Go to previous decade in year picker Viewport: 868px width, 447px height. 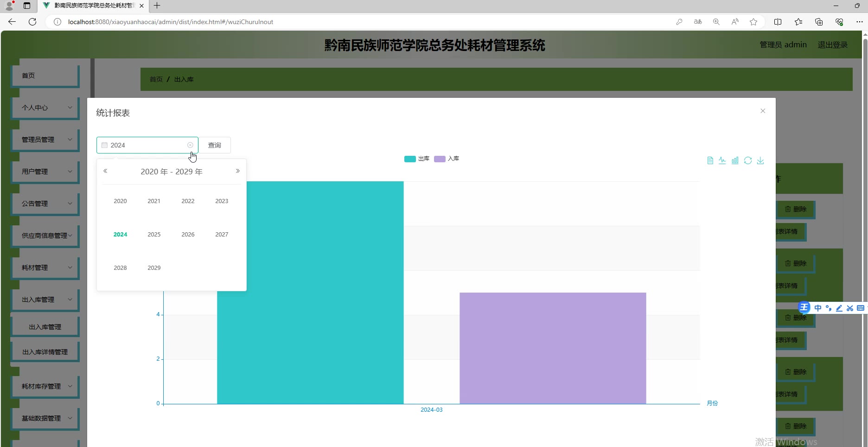(105, 171)
